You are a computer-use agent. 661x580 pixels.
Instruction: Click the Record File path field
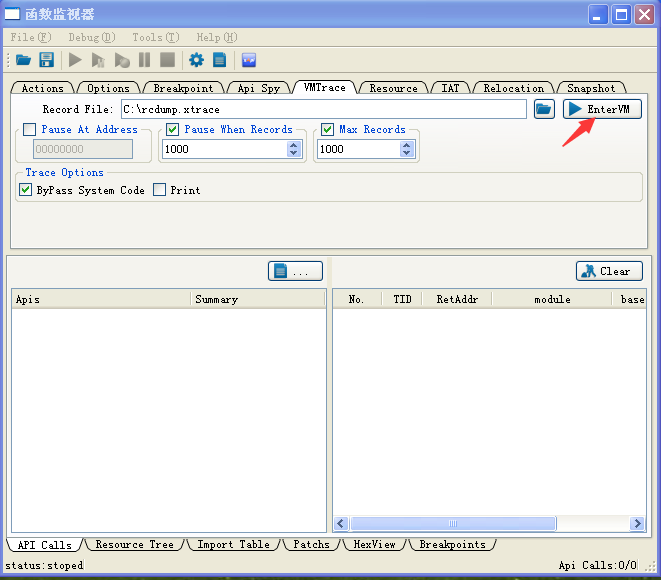pyautogui.click(x=324, y=109)
